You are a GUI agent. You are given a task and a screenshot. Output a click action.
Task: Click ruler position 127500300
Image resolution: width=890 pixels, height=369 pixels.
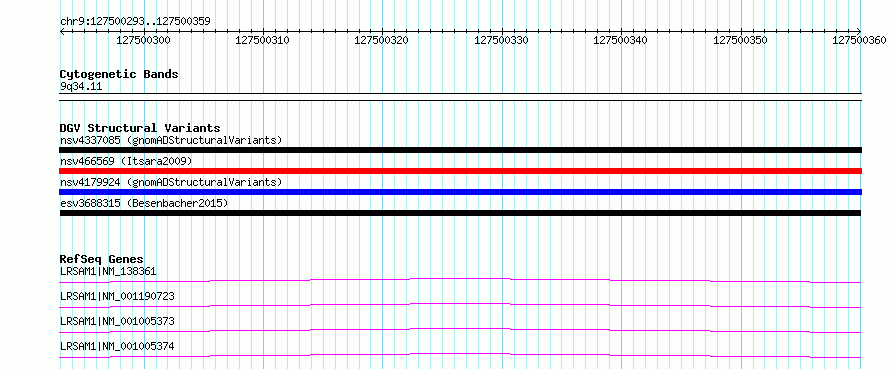pyautogui.click(x=143, y=40)
